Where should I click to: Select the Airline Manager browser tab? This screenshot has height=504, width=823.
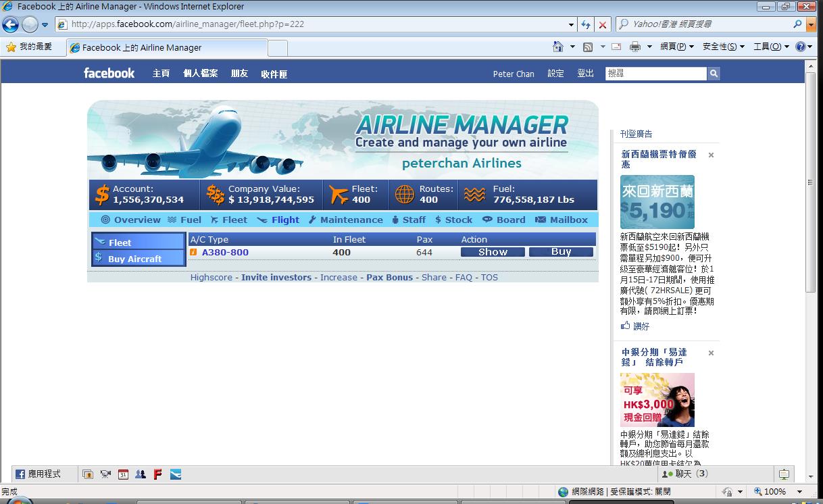click(x=166, y=48)
